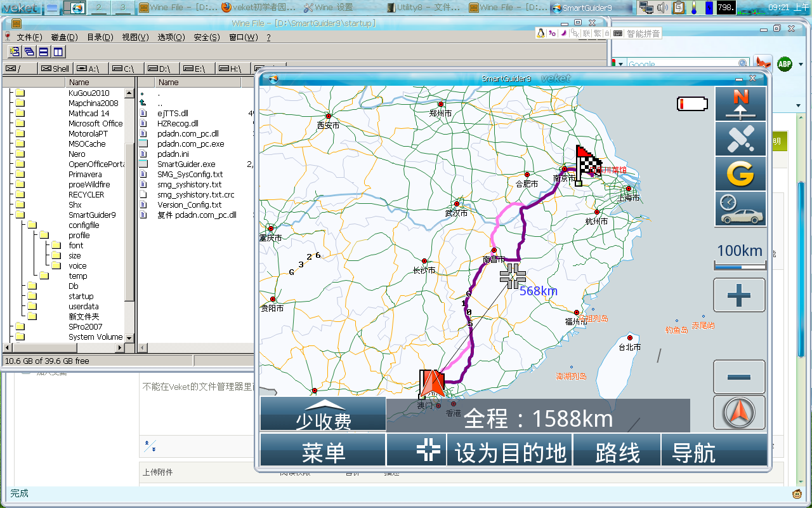Click the round red arrow locate icon
This screenshot has height=508, width=812.
(739, 413)
